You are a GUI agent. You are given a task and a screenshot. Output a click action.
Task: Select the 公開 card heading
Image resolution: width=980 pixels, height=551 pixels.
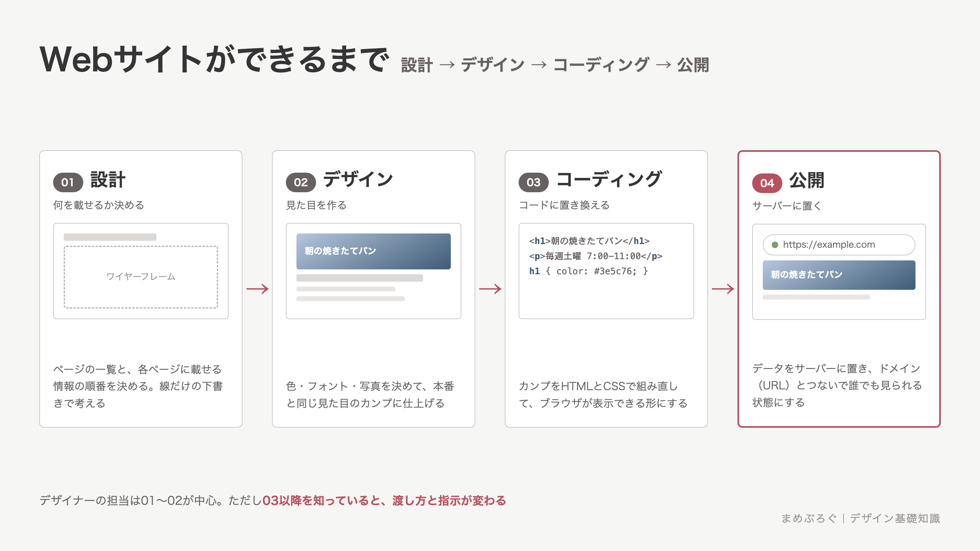click(807, 181)
